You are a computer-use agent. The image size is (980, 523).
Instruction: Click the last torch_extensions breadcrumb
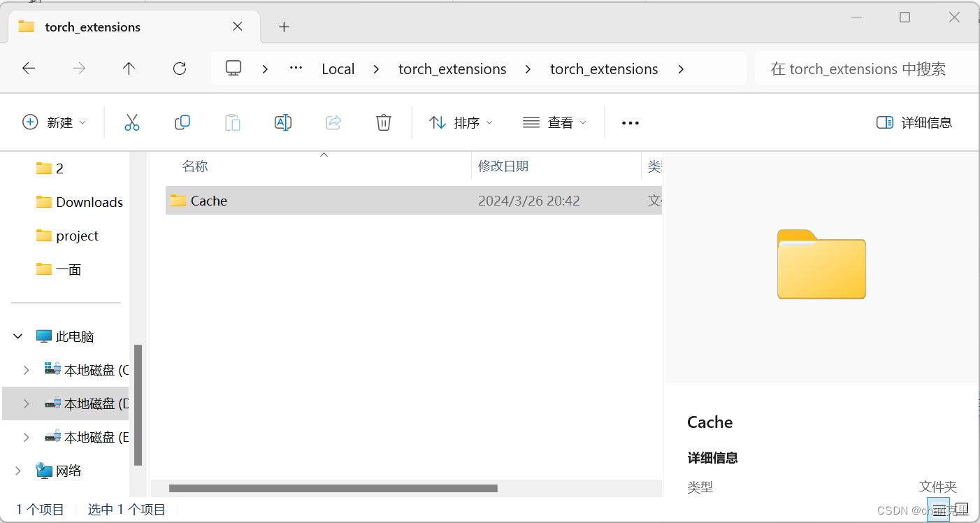click(604, 69)
